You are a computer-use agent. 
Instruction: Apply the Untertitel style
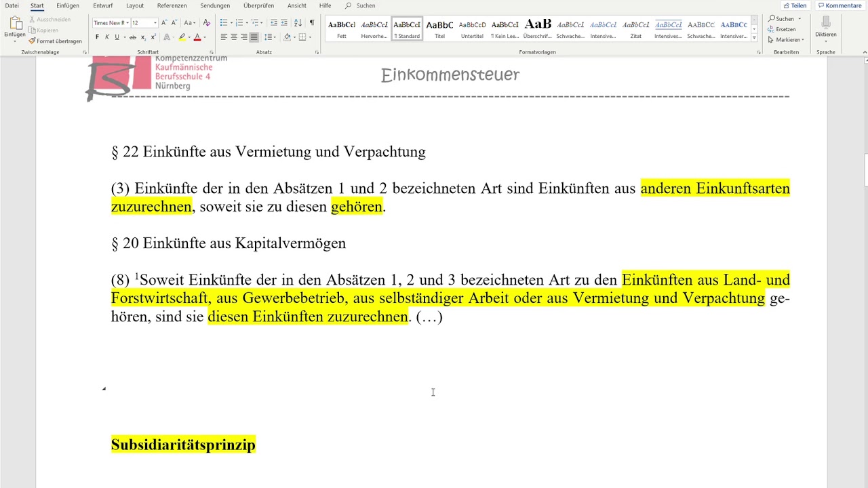coord(473,29)
